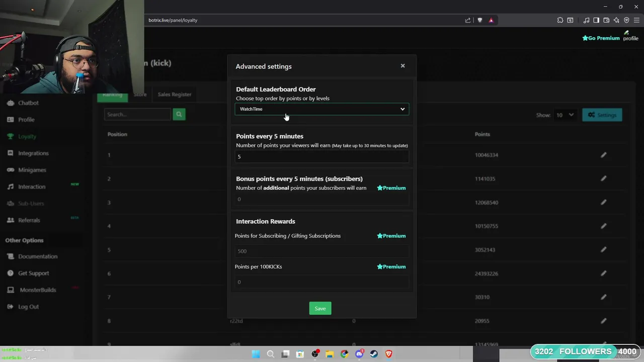Image resolution: width=644 pixels, height=362 pixels.
Task: Open the browser extensions puzzle icon
Action: click(560, 20)
